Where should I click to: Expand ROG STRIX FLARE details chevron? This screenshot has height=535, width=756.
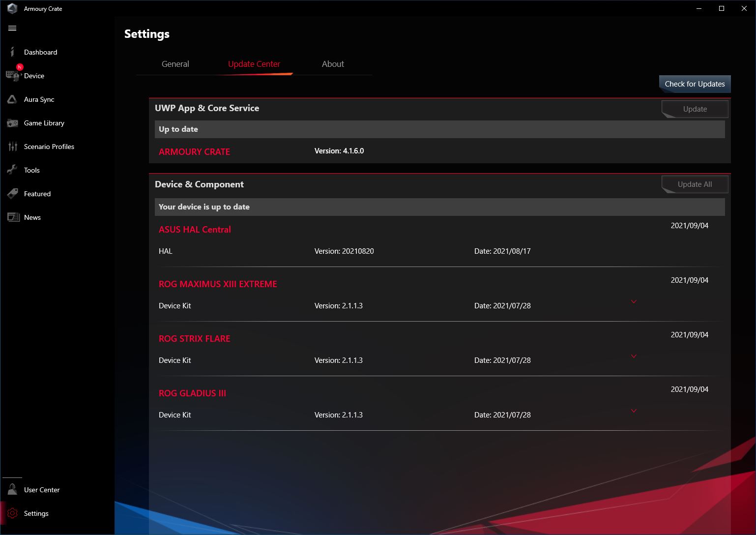click(x=634, y=356)
